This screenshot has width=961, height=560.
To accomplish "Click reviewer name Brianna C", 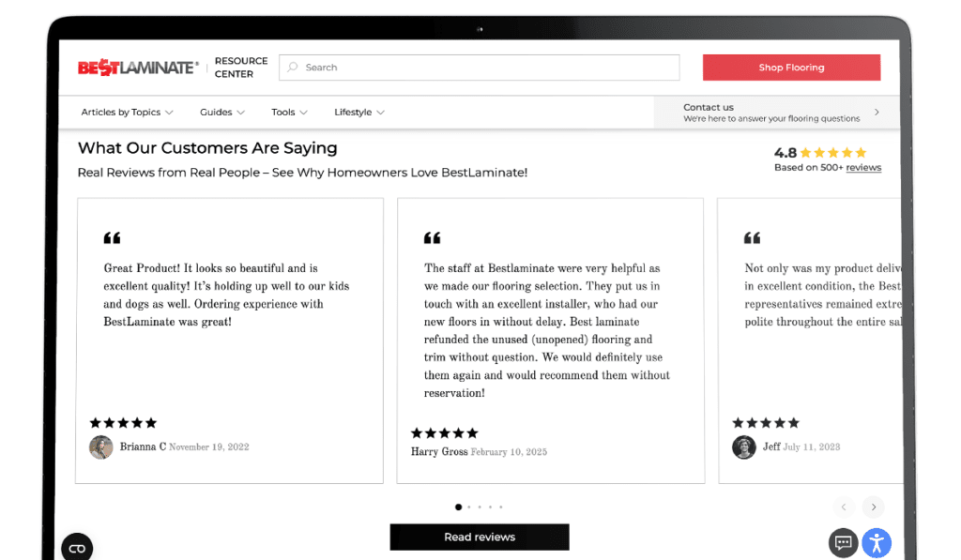I will point(143,446).
